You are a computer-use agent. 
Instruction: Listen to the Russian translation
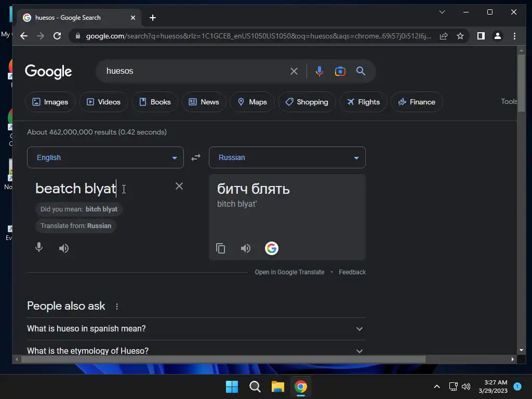245,248
